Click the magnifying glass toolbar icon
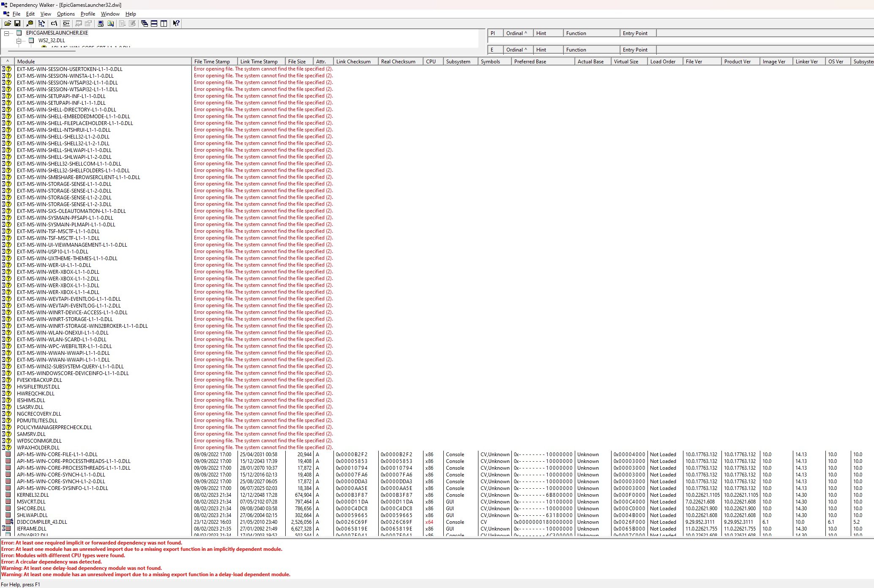This screenshot has height=588, width=874. coord(110,24)
